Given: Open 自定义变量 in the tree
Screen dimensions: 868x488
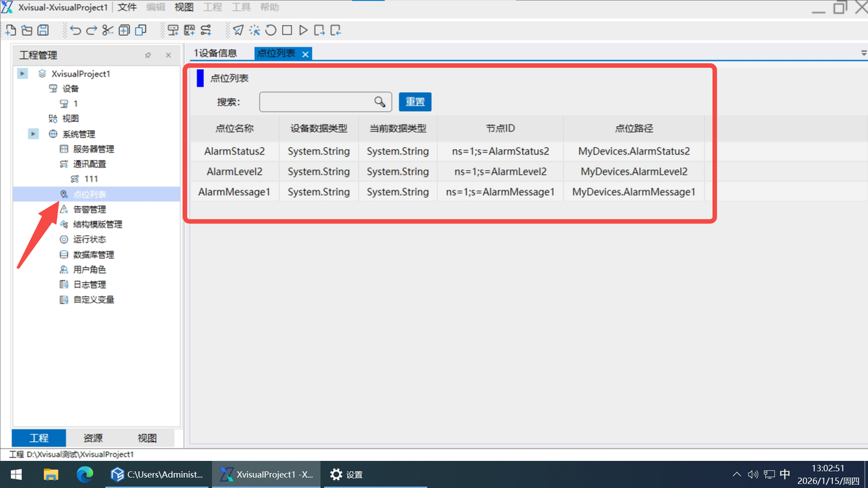Looking at the screenshot, I should click(94, 300).
